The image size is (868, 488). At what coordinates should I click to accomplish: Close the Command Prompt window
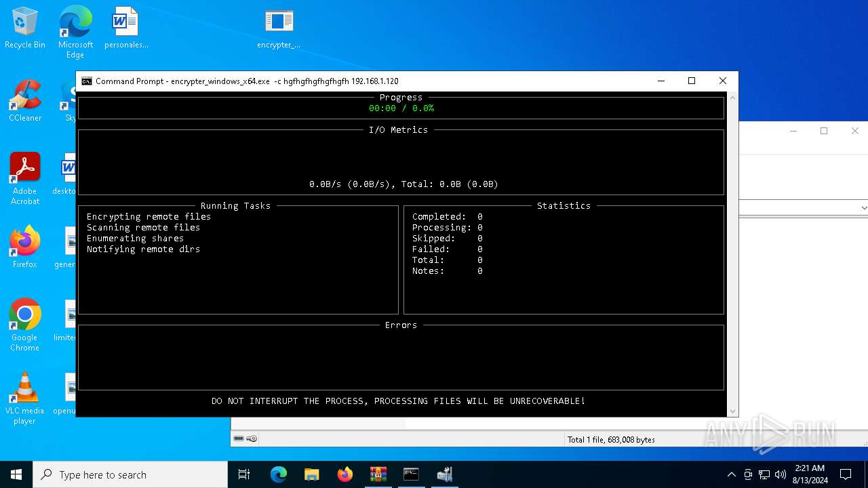(723, 81)
